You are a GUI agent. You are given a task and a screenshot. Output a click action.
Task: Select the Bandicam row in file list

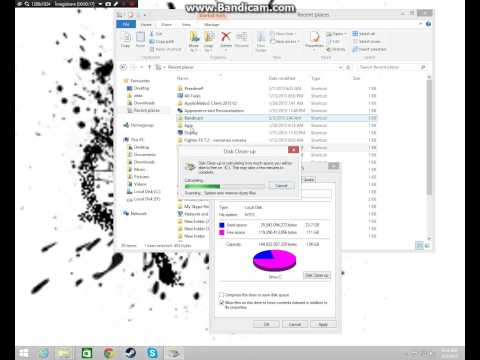[276, 118]
